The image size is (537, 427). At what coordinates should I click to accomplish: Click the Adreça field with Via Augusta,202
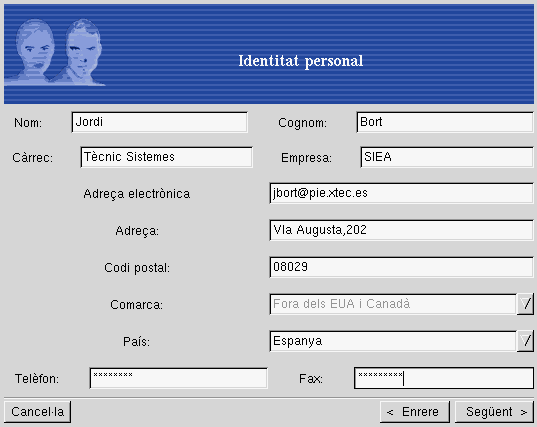[x=401, y=230]
